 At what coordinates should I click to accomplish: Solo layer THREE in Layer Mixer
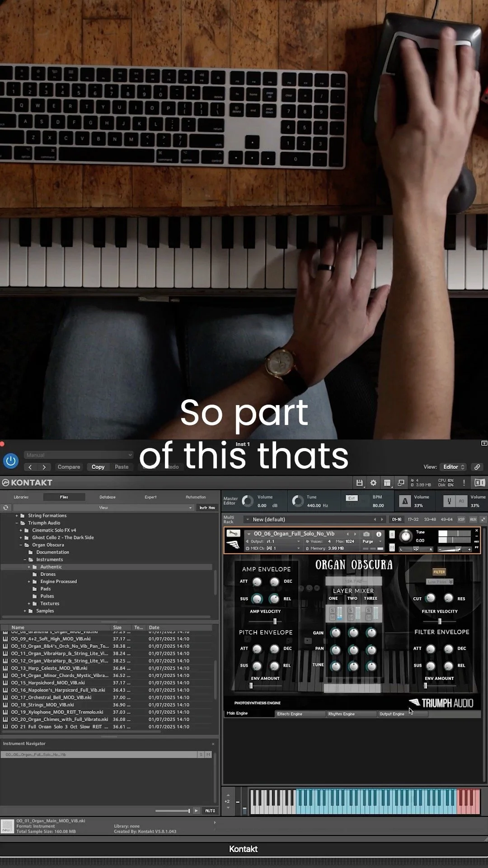[x=368, y=610]
